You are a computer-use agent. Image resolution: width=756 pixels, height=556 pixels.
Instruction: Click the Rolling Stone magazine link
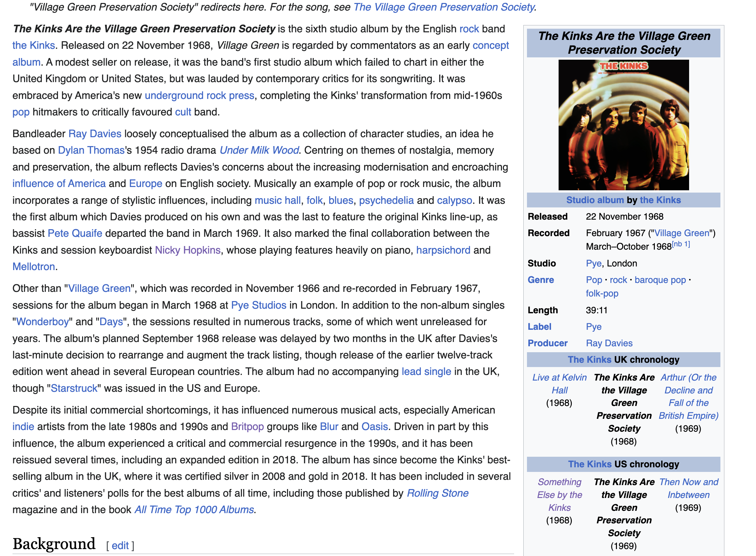pos(437,493)
